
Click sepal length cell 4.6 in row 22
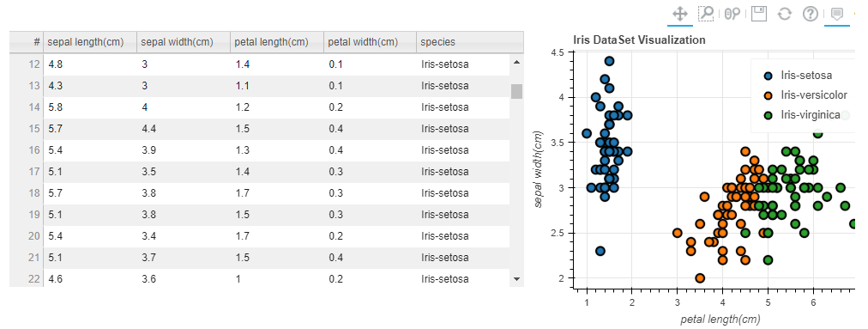[90, 279]
